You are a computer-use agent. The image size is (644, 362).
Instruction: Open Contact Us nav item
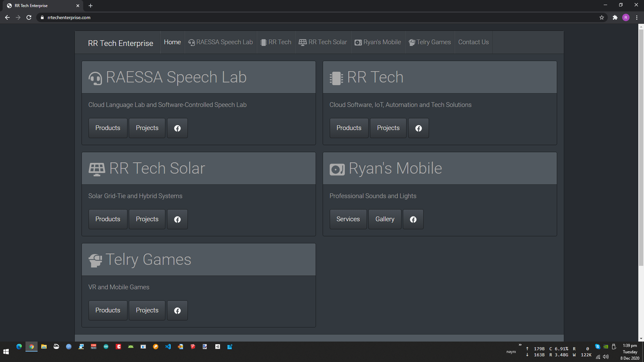[474, 42]
